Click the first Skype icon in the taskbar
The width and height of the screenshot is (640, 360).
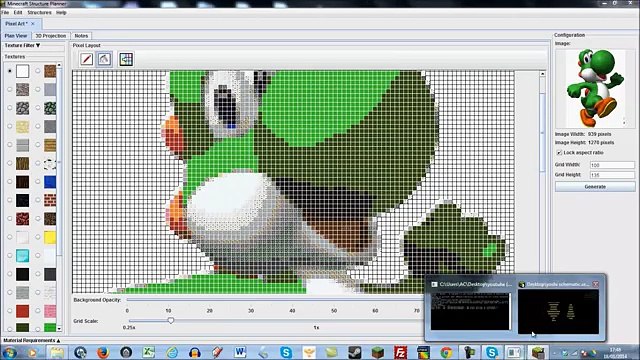coord(286,352)
